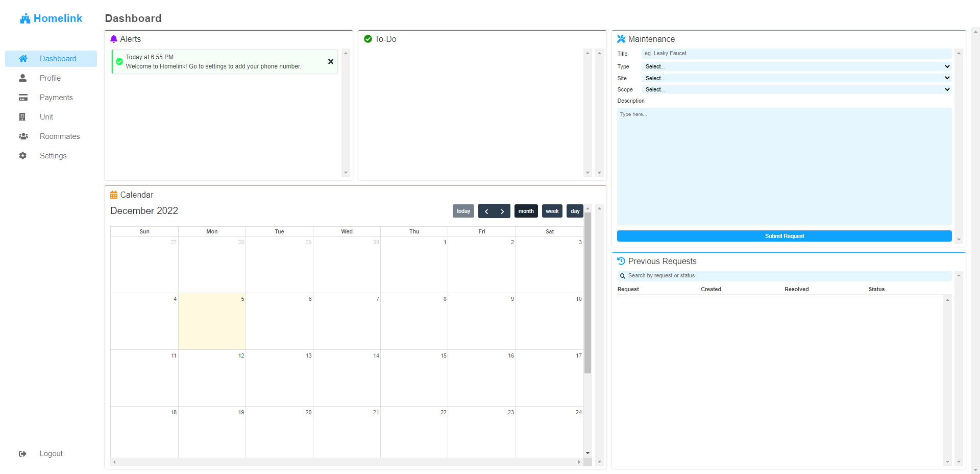Expand the Type dropdown in Maintenance
Screen dimensions: 980x474
tap(796, 66)
